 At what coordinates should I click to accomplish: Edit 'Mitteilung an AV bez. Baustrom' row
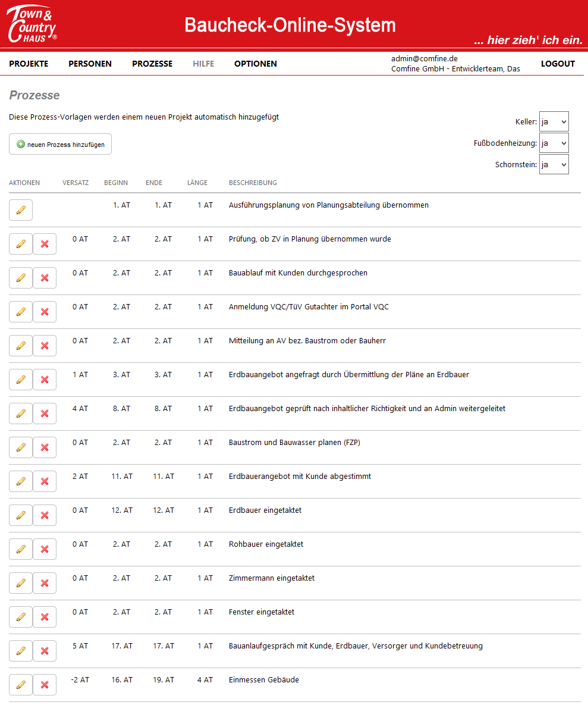tap(21, 346)
